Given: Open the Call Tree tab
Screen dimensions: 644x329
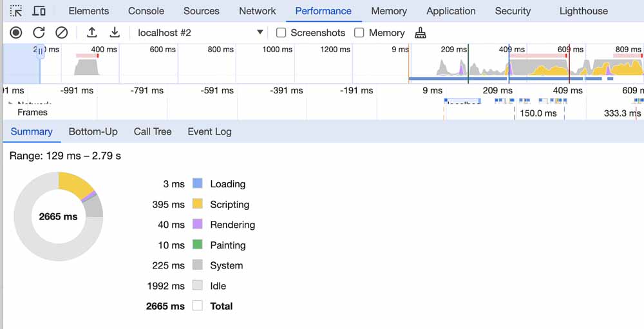Looking at the screenshot, I should pyautogui.click(x=153, y=131).
